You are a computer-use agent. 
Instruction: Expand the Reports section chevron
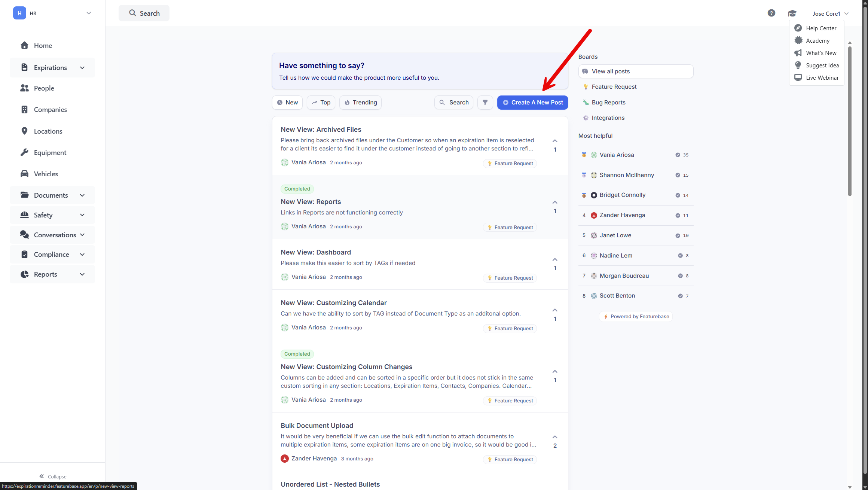coord(82,274)
